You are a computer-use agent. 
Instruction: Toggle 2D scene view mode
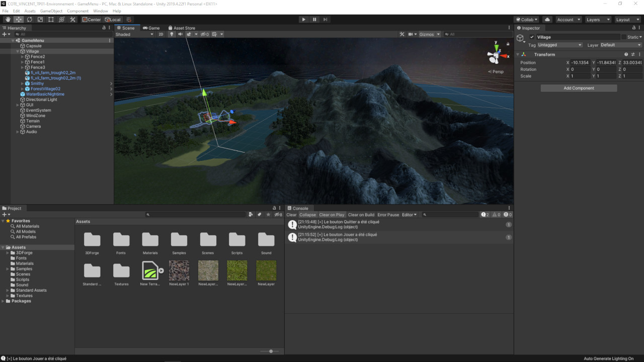161,34
